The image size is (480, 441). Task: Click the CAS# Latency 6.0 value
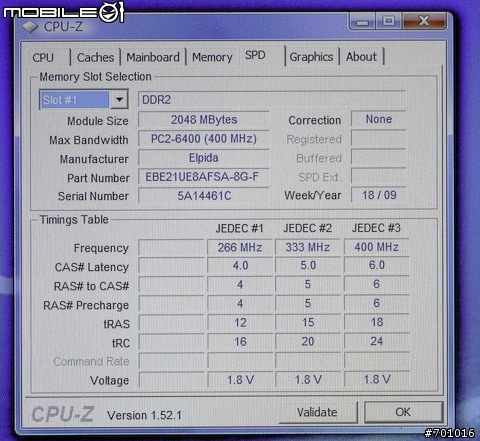pyautogui.click(x=376, y=265)
